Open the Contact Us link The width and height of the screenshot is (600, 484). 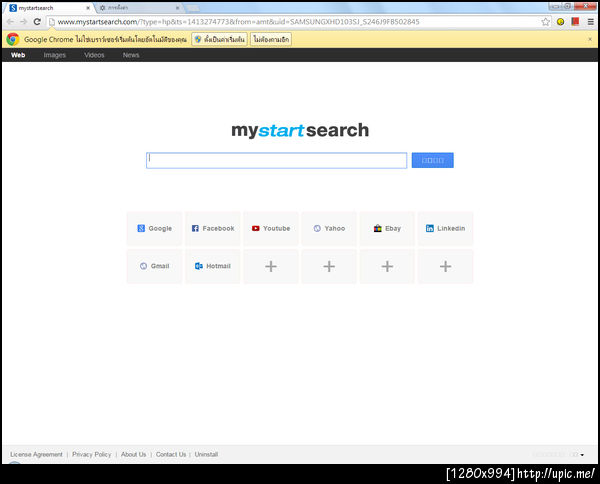pos(171,454)
